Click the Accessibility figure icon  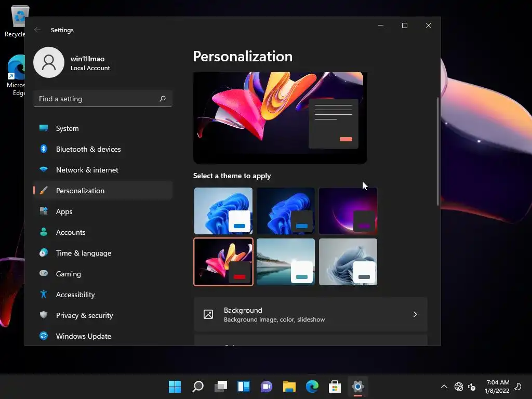(x=44, y=294)
